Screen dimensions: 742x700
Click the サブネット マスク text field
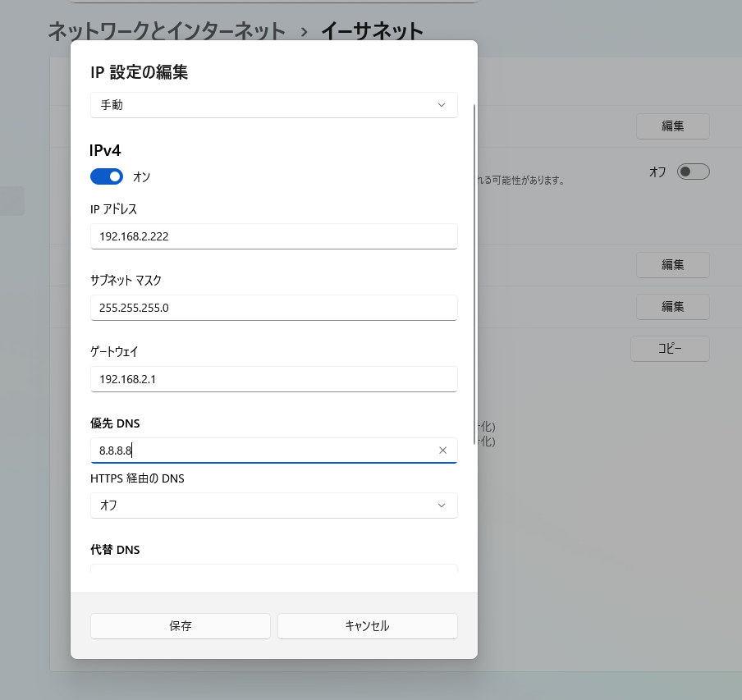pyautogui.click(x=273, y=308)
